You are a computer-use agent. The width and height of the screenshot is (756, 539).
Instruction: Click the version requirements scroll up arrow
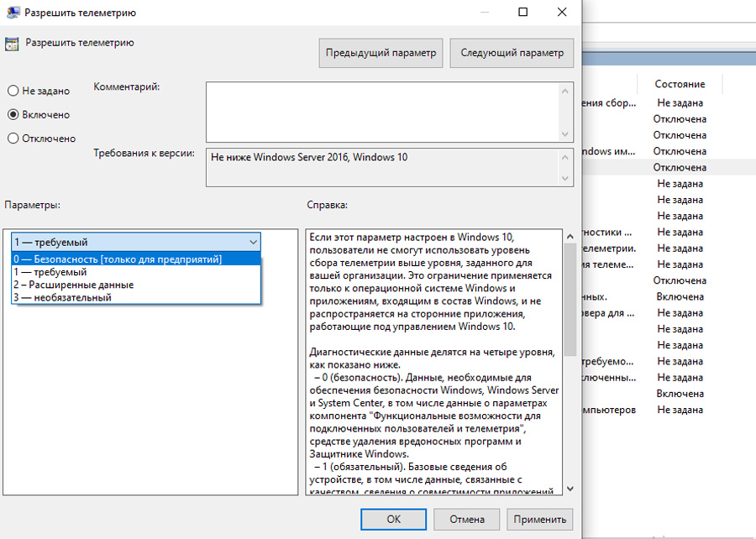tap(565, 158)
